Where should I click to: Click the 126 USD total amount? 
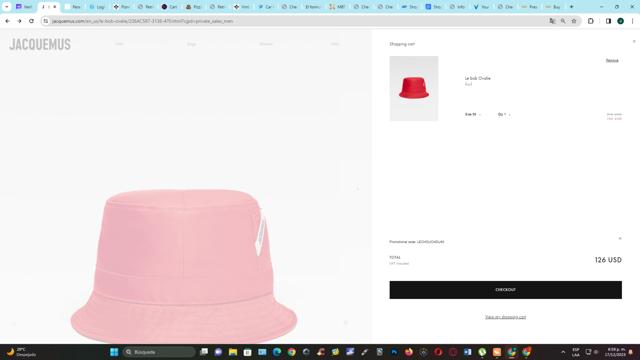pos(608,260)
